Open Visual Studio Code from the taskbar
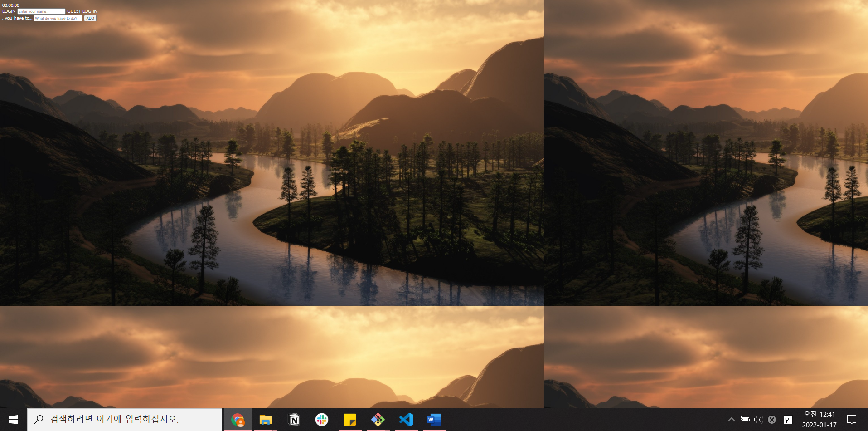Screen dimensions: 868x431 (x=406, y=420)
